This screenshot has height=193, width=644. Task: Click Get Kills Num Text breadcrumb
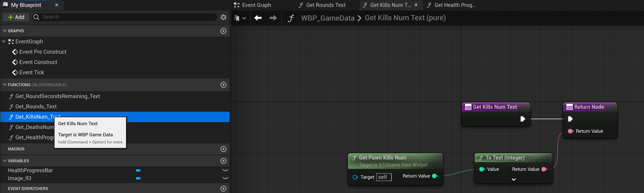click(x=405, y=18)
